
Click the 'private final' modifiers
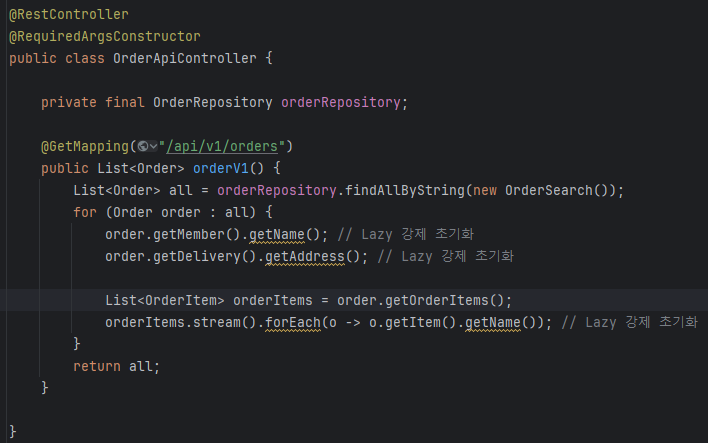pyautogui.click(x=93, y=103)
